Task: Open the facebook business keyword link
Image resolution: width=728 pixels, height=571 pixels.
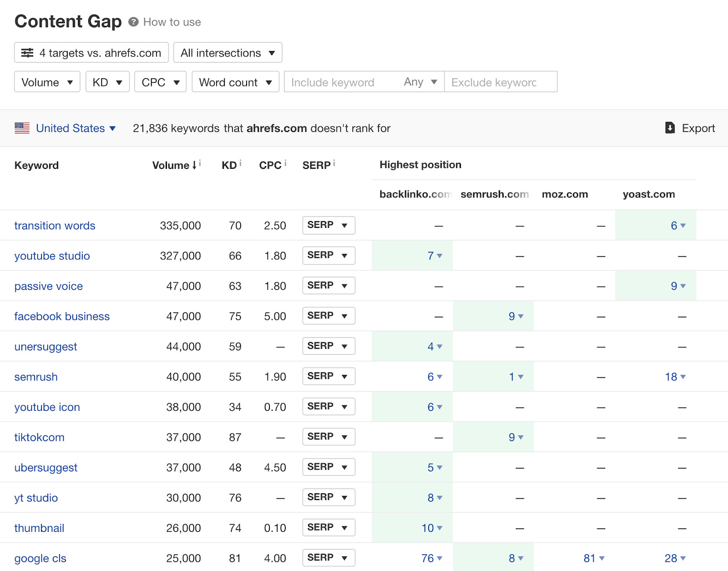Action: point(62,316)
